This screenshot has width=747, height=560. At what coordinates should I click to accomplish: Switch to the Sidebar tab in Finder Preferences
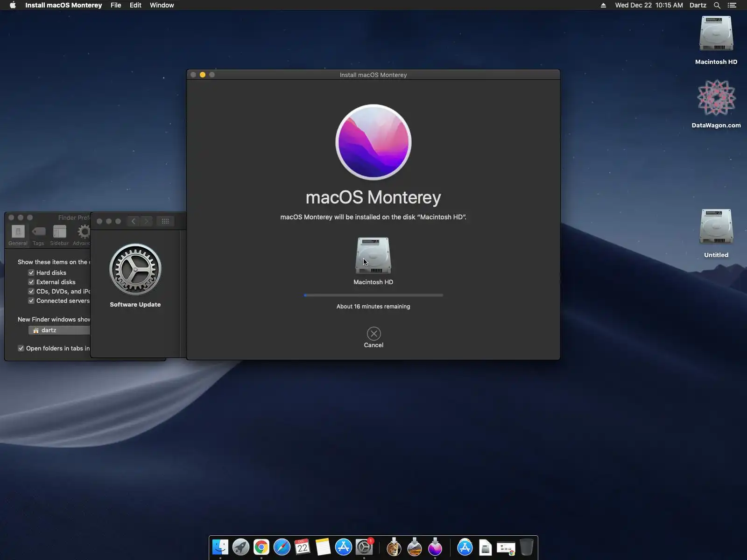pyautogui.click(x=59, y=235)
